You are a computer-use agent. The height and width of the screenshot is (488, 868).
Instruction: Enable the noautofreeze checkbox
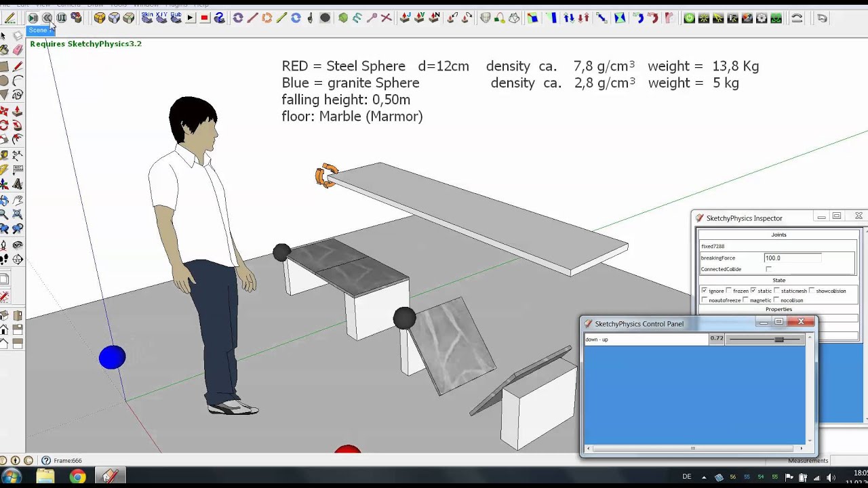click(x=705, y=300)
